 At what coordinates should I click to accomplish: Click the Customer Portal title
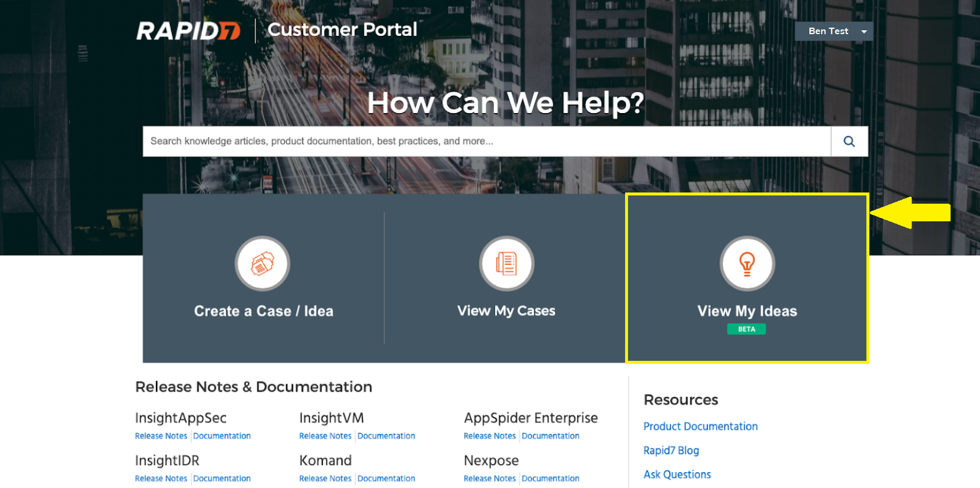pos(342,29)
